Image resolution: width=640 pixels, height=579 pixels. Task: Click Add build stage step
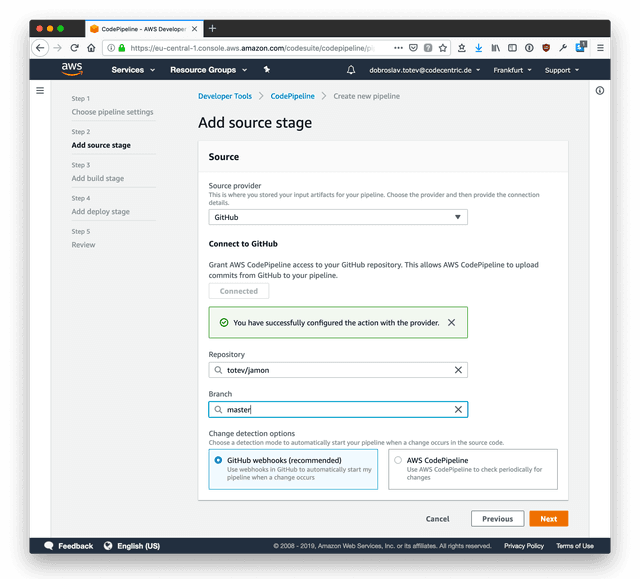pos(98,178)
